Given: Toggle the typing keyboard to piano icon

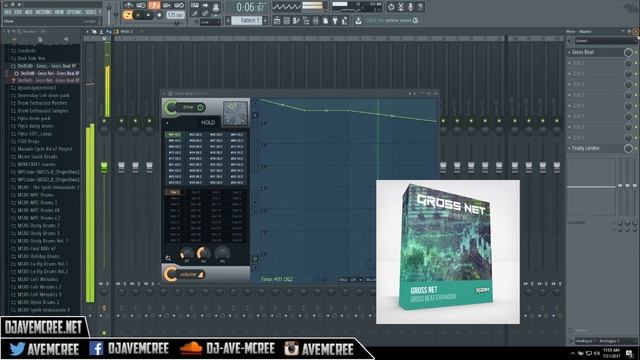Looking at the screenshot, I should (x=195, y=5).
